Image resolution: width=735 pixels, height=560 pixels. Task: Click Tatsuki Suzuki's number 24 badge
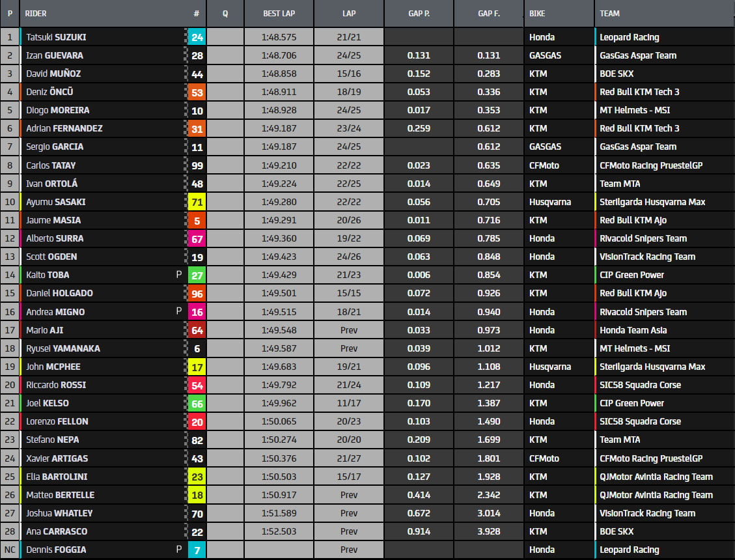click(x=197, y=37)
